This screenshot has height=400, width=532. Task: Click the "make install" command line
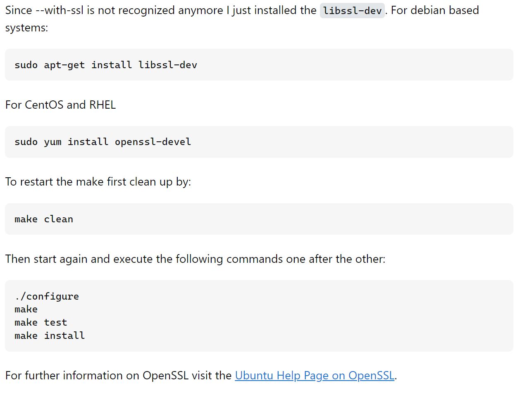50,336
